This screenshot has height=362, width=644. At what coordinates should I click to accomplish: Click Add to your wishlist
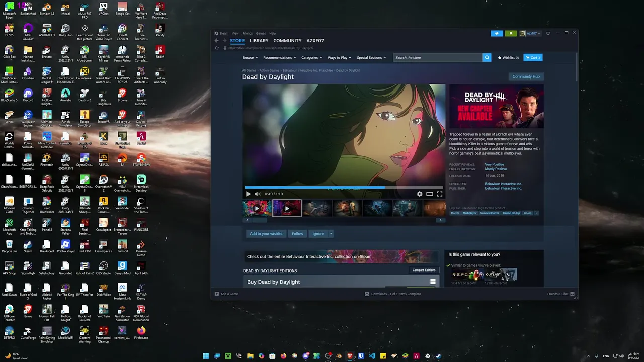tap(266, 234)
